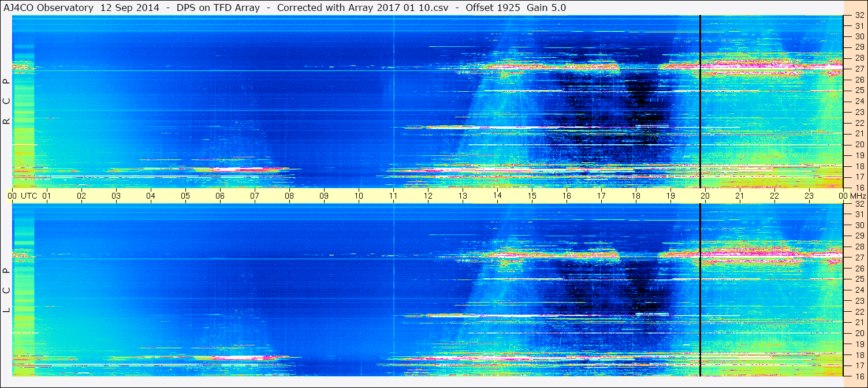The image size is (868, 388).
Task: Select the '08' hour label
Action: [289, 196]
